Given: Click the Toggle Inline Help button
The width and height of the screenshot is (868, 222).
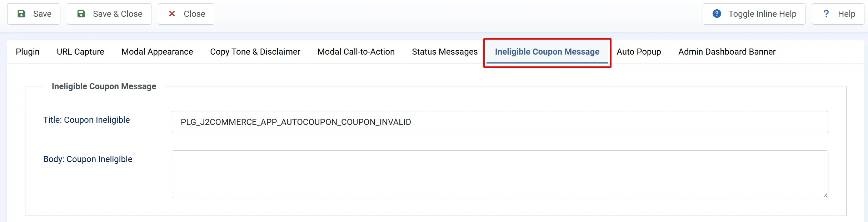Looking at the screenshot, I should click(754, 14).
